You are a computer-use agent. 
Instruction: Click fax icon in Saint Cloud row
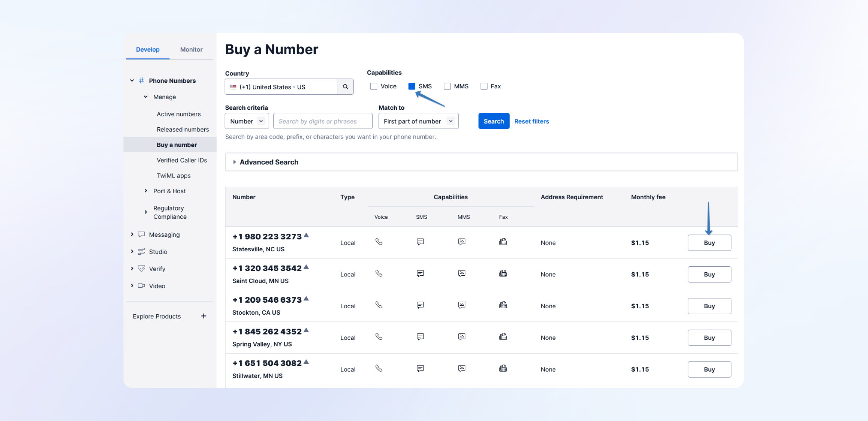pyautogui.click(x=503, y=274)
